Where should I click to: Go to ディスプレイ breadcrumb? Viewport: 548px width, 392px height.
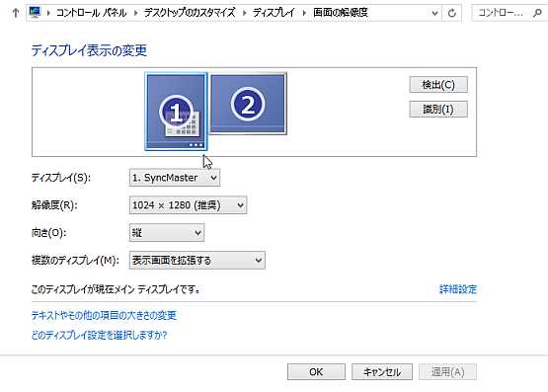pos(274,13)
